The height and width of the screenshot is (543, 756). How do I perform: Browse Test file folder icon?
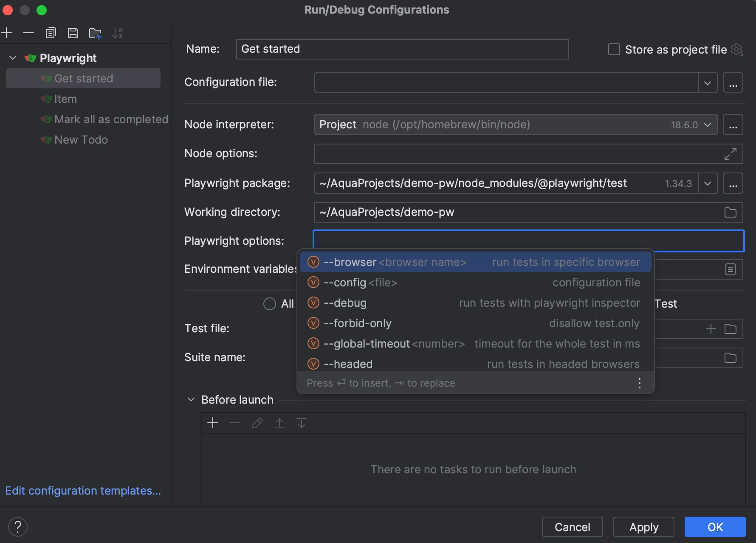coord(730,328)
